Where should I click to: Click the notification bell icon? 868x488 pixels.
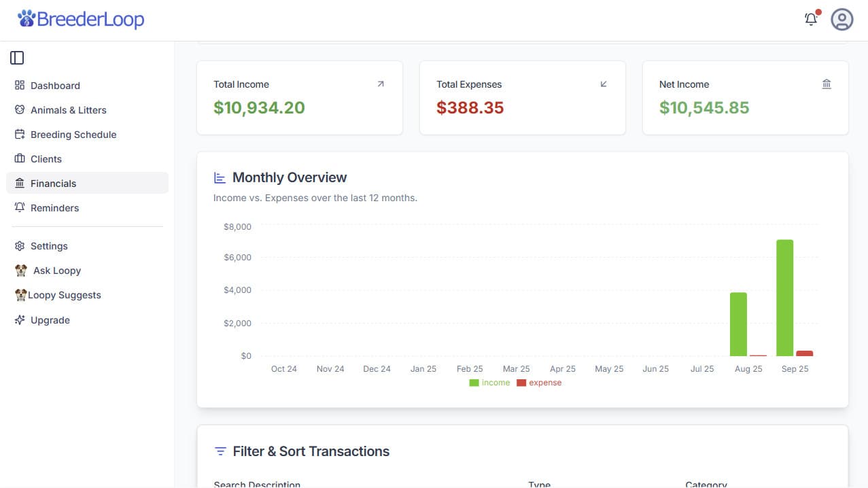coord(810,19)
